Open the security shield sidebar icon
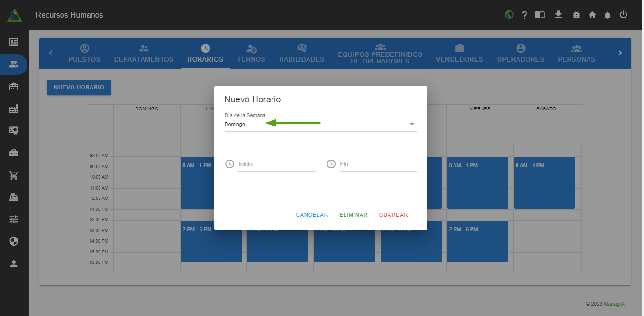Viewport: 644px width, 316px height. (14, 242)
